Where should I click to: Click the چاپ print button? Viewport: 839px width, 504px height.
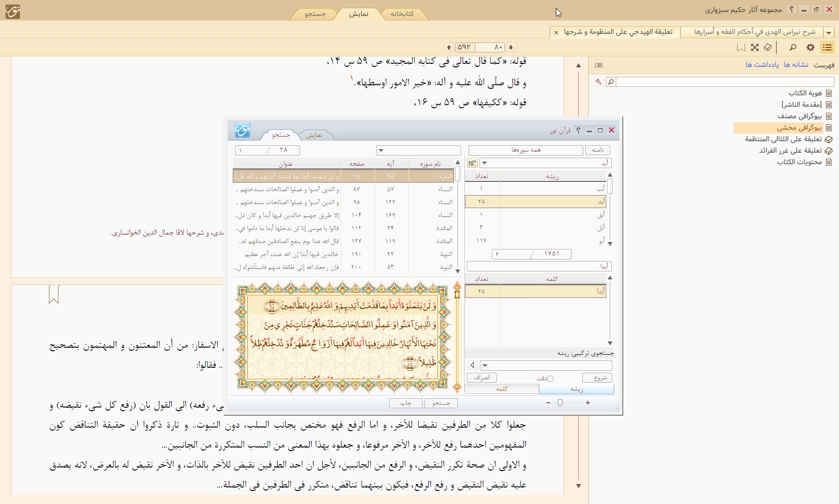click(406, 403)
